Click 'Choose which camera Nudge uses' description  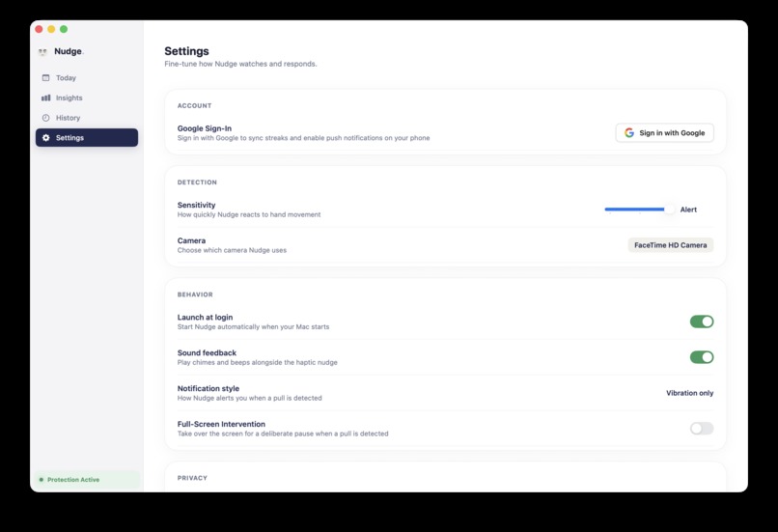232,250
